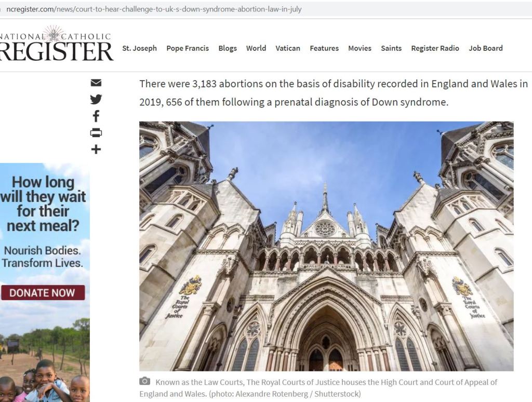Click the DONATE NOW button in the ad

pyautogui.click(x=43, y=293)
